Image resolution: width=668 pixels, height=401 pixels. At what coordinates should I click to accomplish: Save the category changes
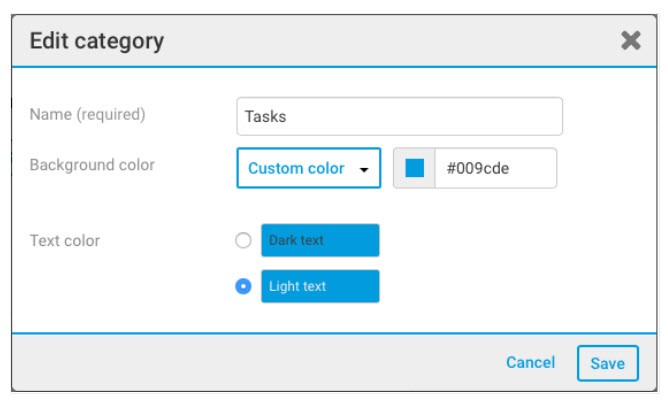pos(607,363)
